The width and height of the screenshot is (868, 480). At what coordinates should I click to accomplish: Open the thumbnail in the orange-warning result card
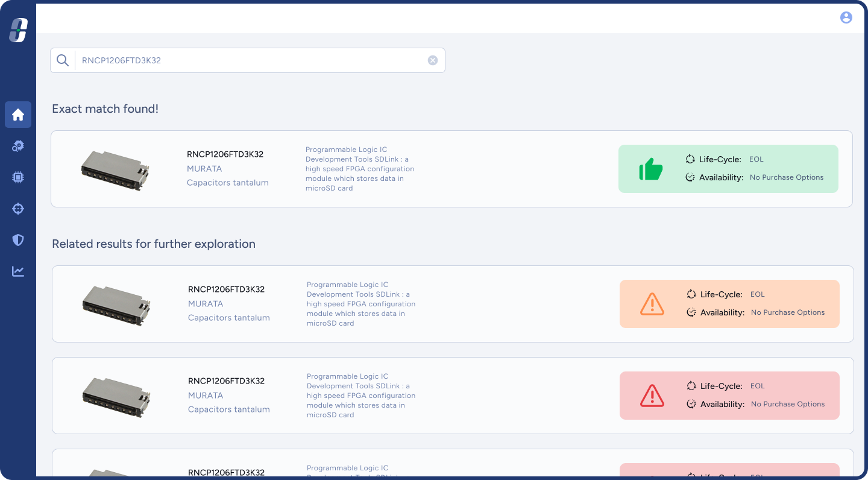(116, 305)
